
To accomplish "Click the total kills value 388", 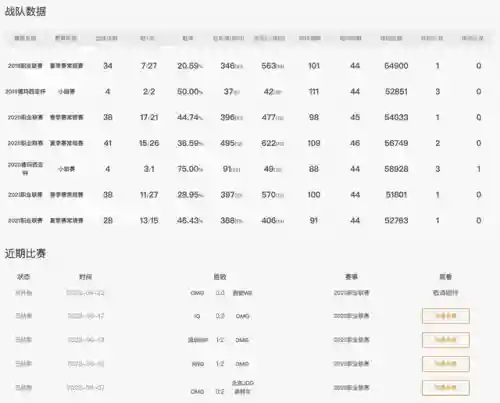I will coord(228,220).
